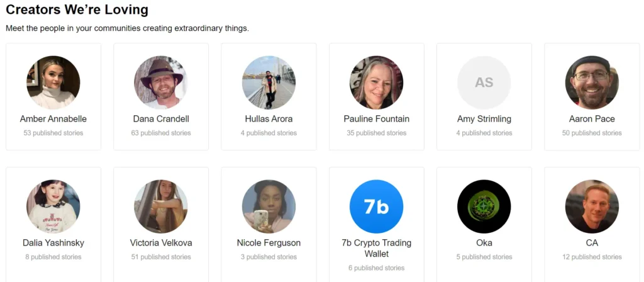This screenshot has height=282, width=644.
Task: Open Pauline Fountain's profile photo
Action: pyautogui.click(x=376, y=82)
